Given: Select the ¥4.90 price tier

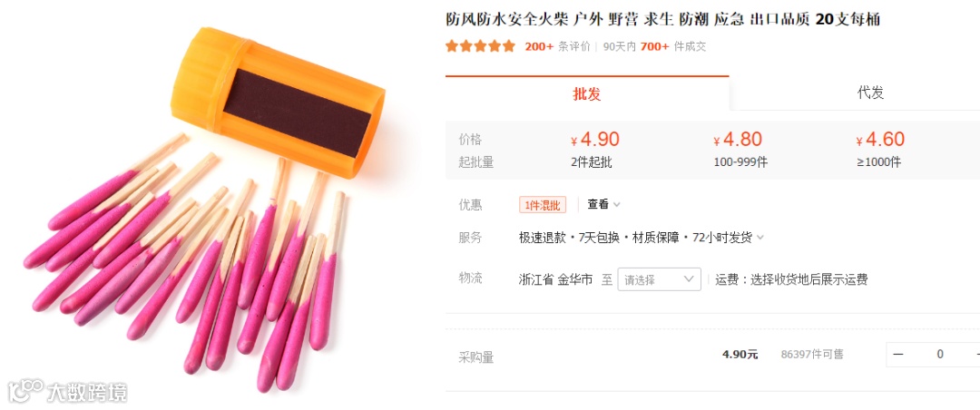Looking at the screenshot, I should [593, 150].
